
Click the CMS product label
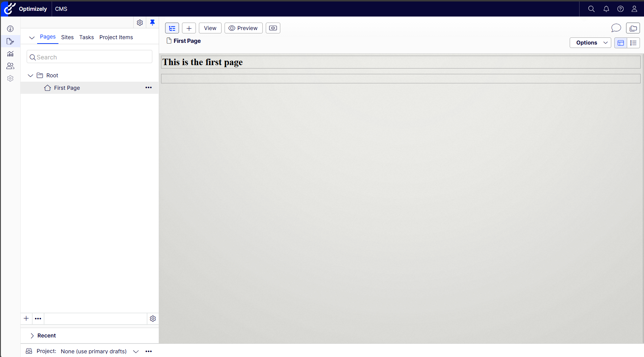(61, 9)
